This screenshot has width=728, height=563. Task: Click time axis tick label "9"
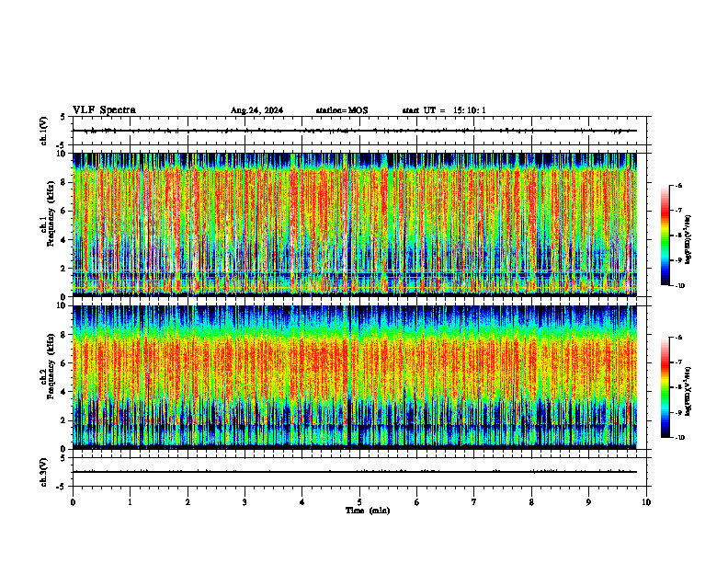588,502
